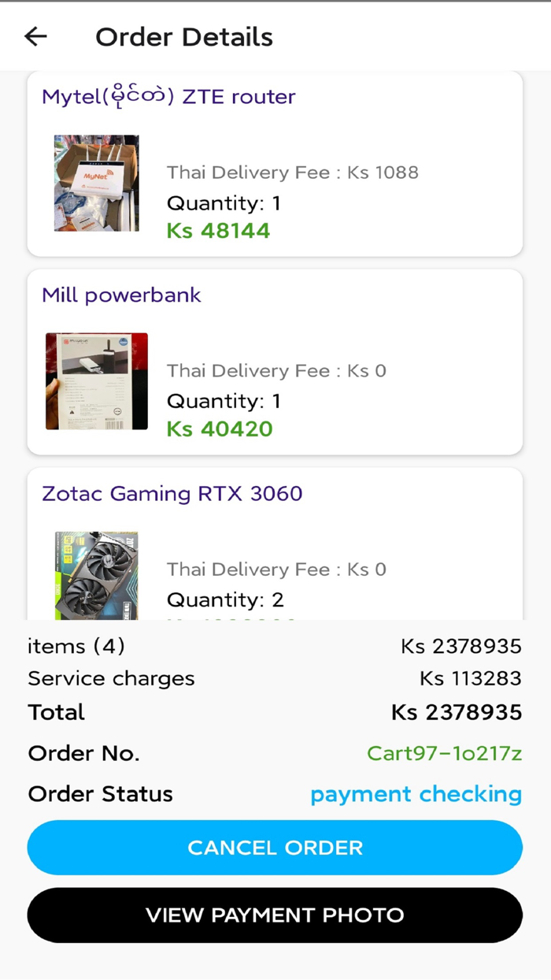Tap the Thai Delivery Fee for the router
The width and height of the screenshot is (551, 980).
point(293,172)
